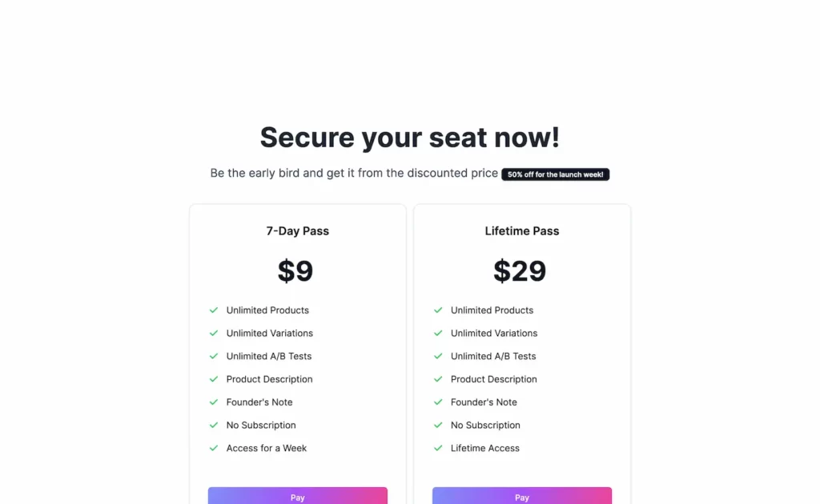Click the green check beside Unlimited A/B Tests in 7-Day Pass
This screenshot has width=820, height=504.
pyautogui.click(x=214, y=356)
